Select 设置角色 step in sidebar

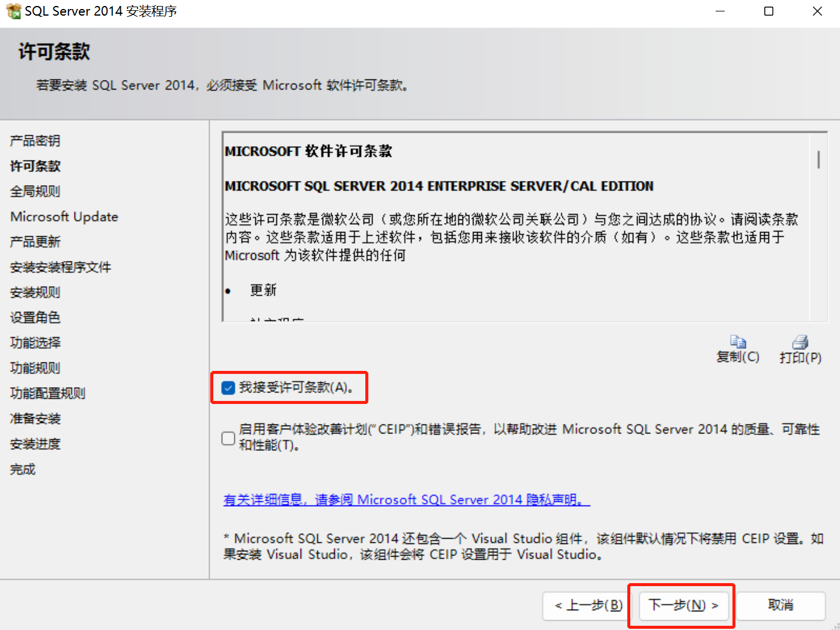[35, 317]
